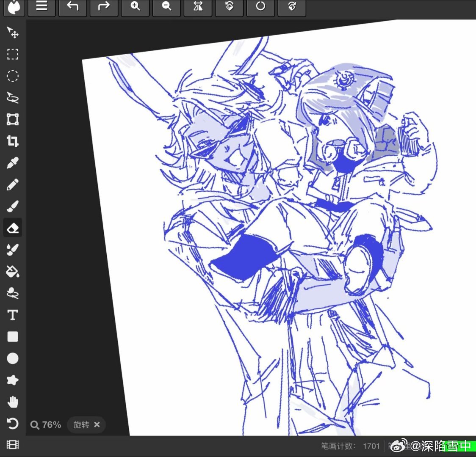Click the 笔画计数 1701 stroke counter
The image size is (476, 457).
click(x=350, y=446)
